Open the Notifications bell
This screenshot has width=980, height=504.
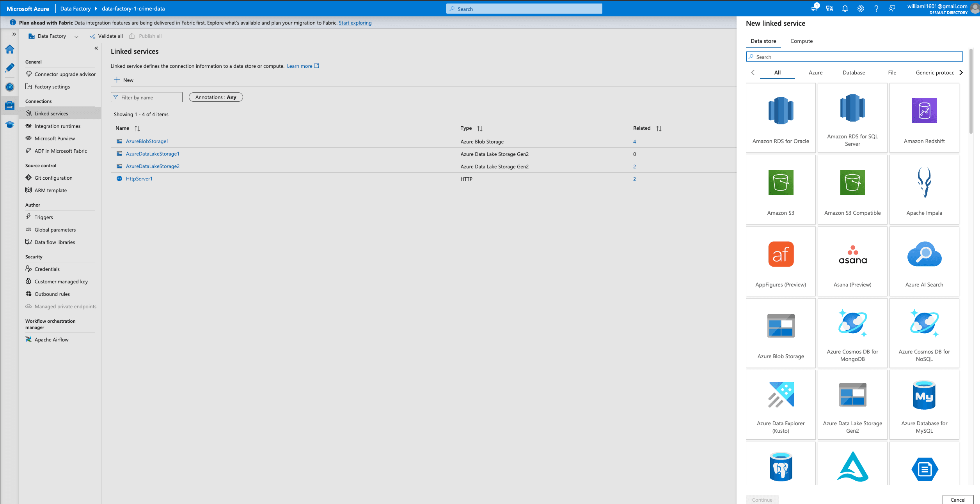click(x=845, y=9)
